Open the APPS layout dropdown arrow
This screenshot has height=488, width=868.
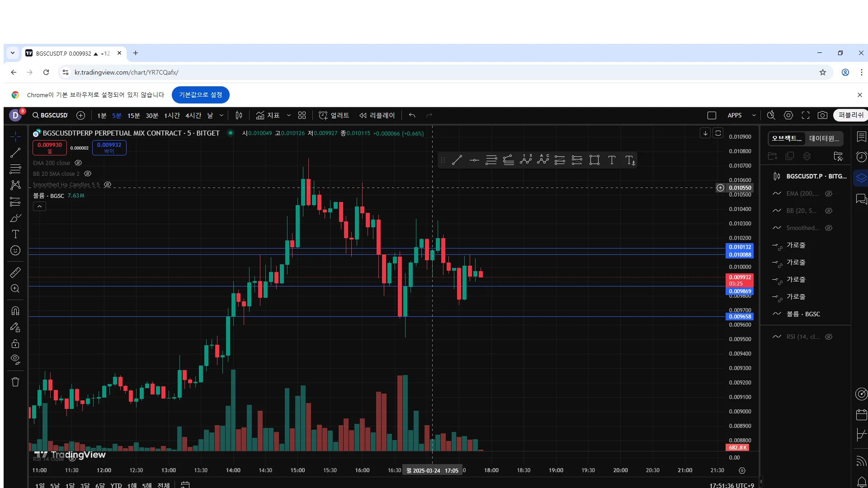(754, 115)
